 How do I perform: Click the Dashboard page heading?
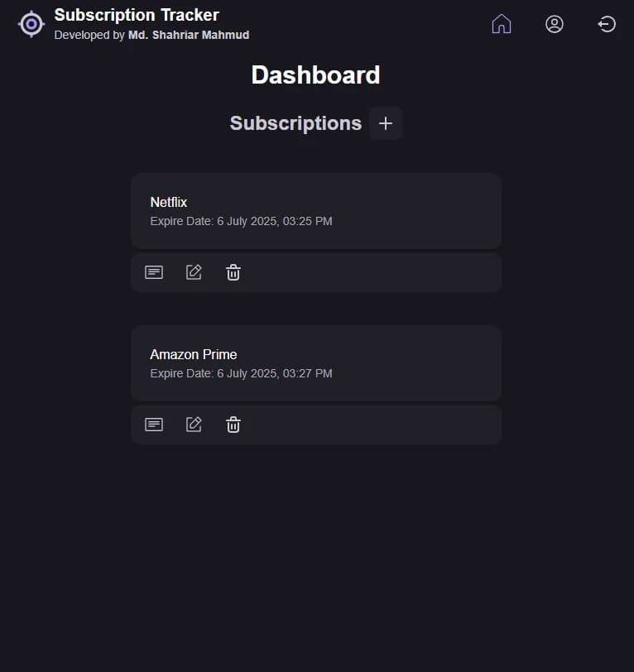click(x=315, y=75)
